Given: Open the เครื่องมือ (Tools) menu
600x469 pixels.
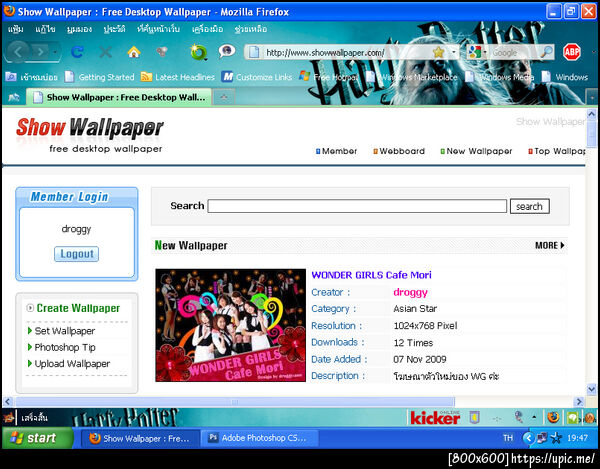Looking at the screenshot, I should point(207,29).
